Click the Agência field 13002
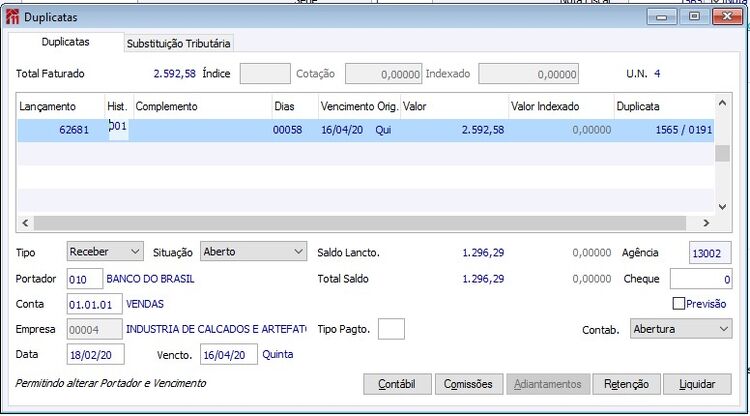750x416 pixels. click(710, 253)
